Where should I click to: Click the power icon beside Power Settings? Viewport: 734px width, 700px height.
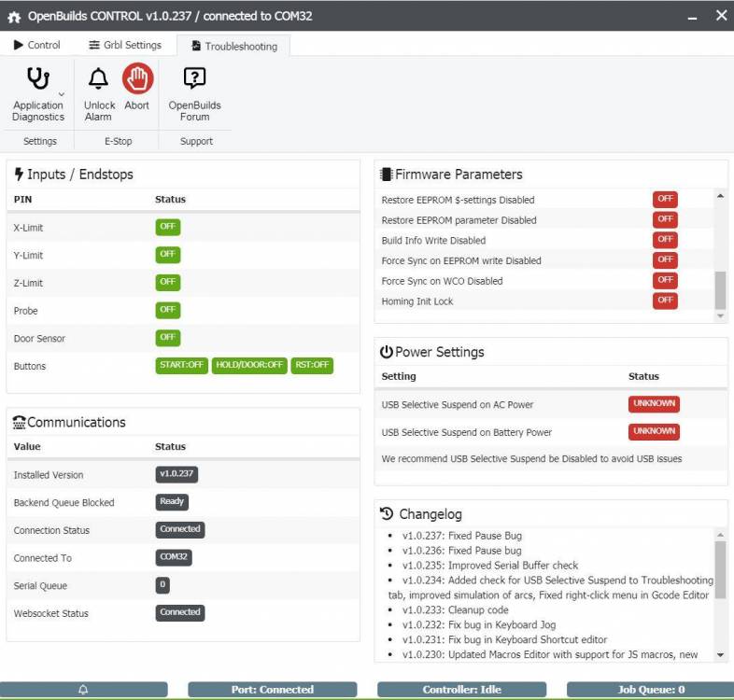[387, 352]
